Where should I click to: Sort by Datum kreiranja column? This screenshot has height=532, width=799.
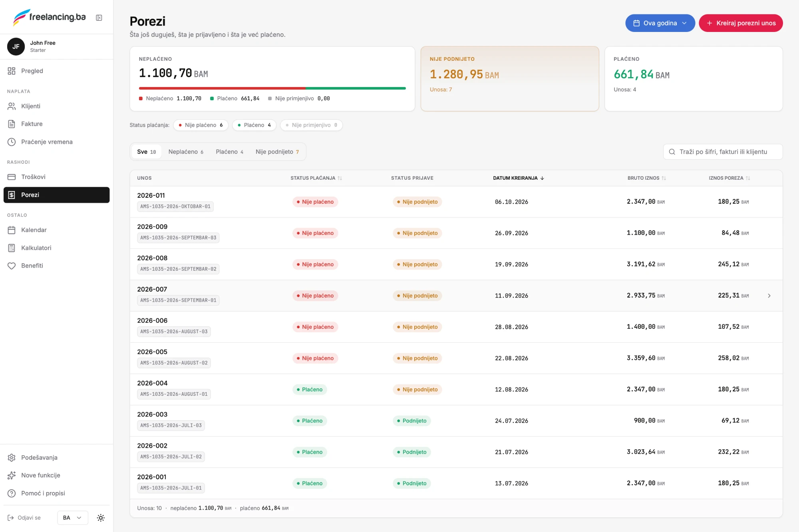click(519, 178)
